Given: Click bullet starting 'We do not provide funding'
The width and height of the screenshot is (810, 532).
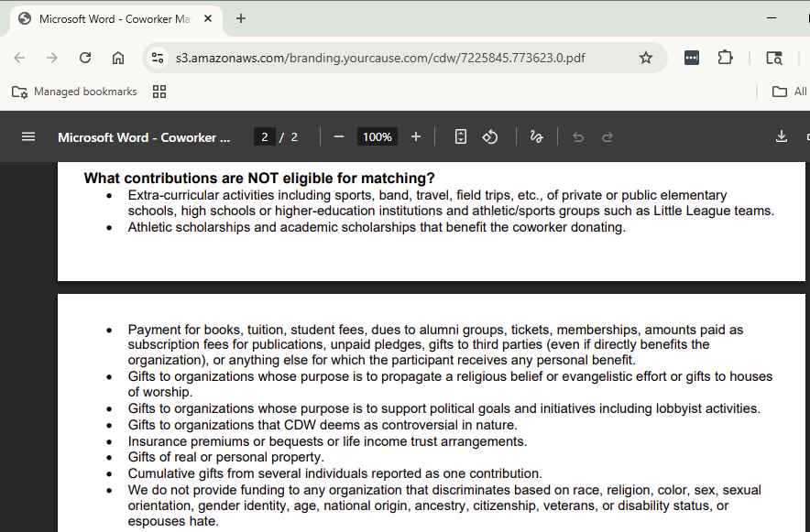Looking at the screenshot, I should point(444,505).
